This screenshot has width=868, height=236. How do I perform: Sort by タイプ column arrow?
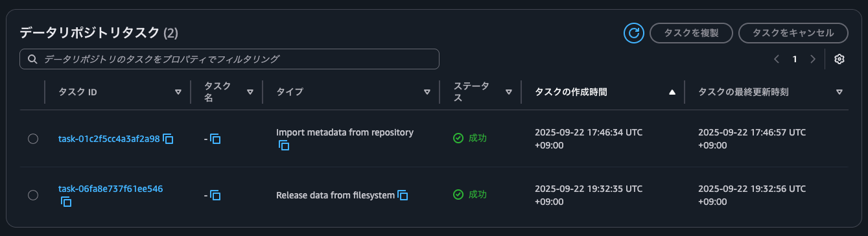(x=427, y=92)
